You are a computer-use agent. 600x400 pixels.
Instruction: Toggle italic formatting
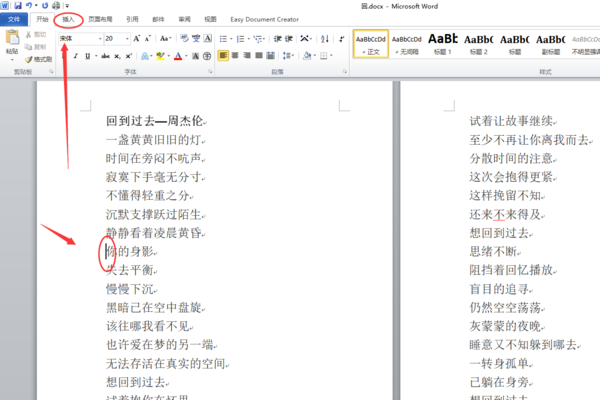[x=76, y=56]
